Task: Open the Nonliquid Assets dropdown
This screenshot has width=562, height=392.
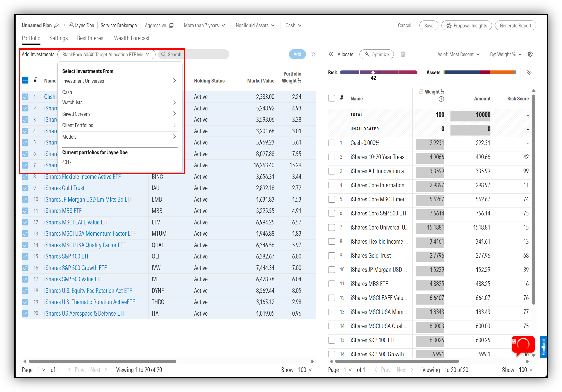Action: [255, 25]
